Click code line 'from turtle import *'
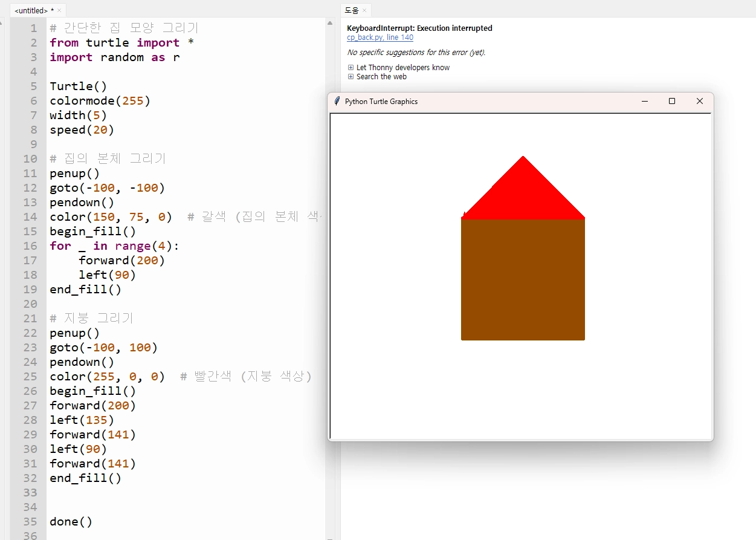 (x=123, y=43)
